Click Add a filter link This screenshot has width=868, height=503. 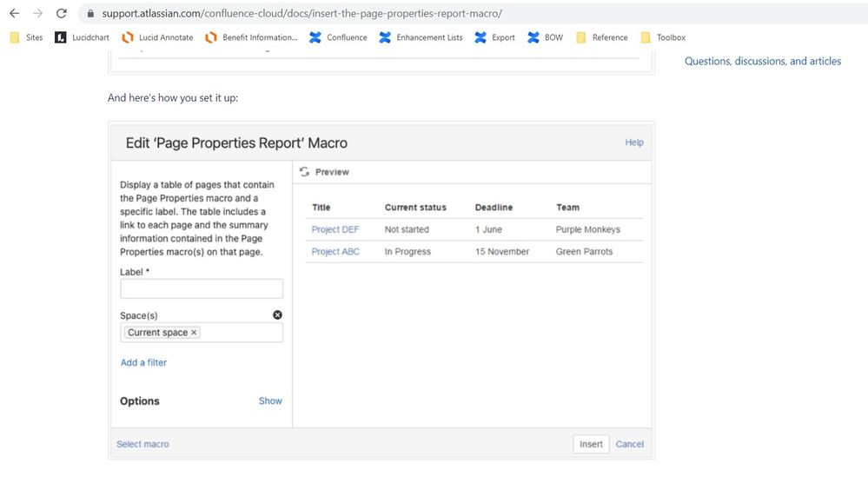[x=143, y=362]
